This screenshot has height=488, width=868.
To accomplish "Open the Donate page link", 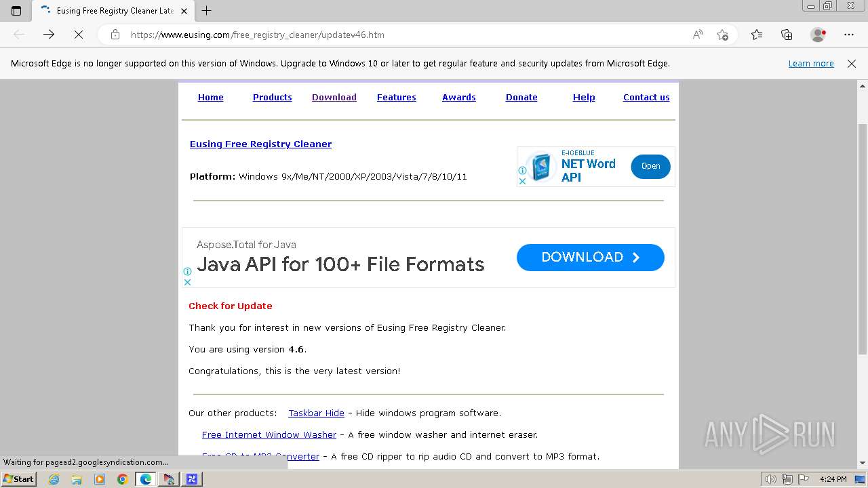I will pyautogui.click(x=521, y=98).
